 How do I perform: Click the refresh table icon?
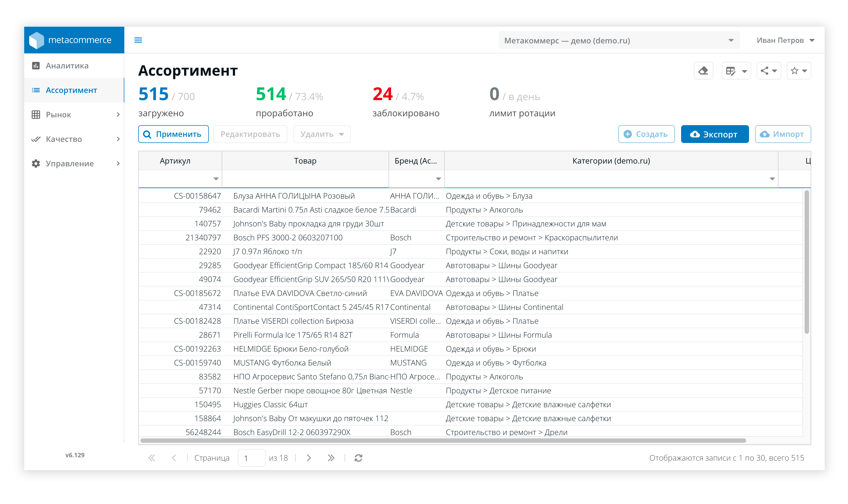[358, 458]
